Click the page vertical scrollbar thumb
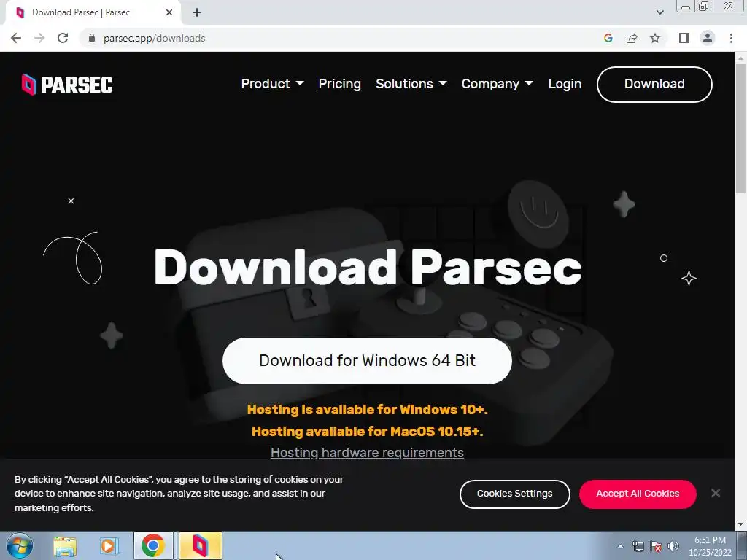The width and height of the screenshot is (747, 560). point(740,128)
